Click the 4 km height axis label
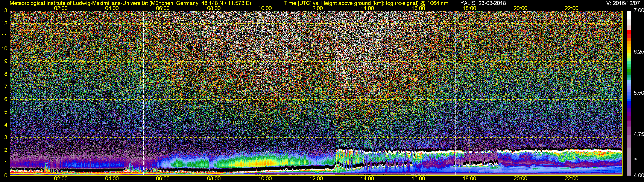644x182 pixels. [x=6, y=125]
